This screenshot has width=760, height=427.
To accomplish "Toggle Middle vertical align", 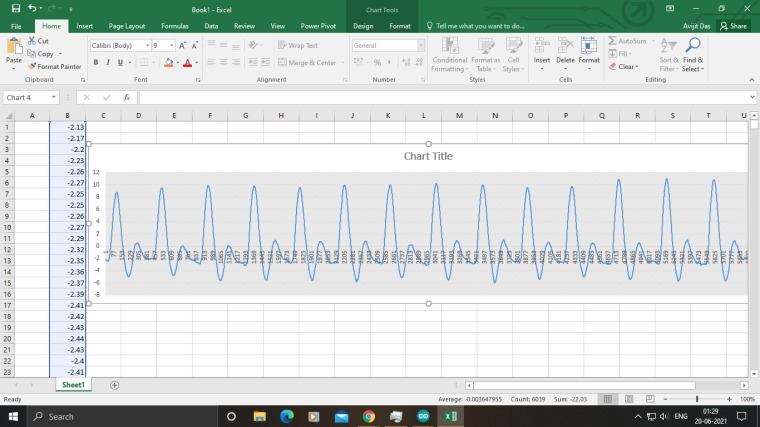I will [223, 45].
